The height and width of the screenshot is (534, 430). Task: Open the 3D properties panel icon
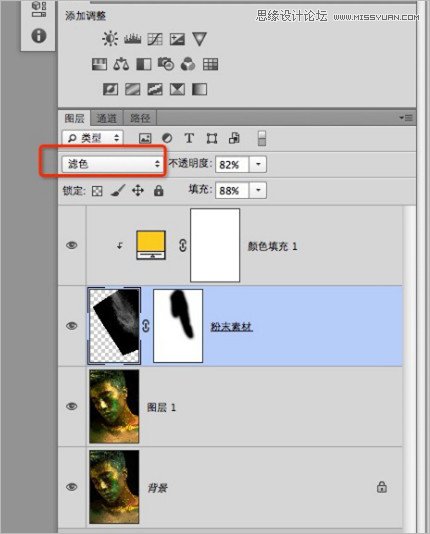click(x=39, y=9)
